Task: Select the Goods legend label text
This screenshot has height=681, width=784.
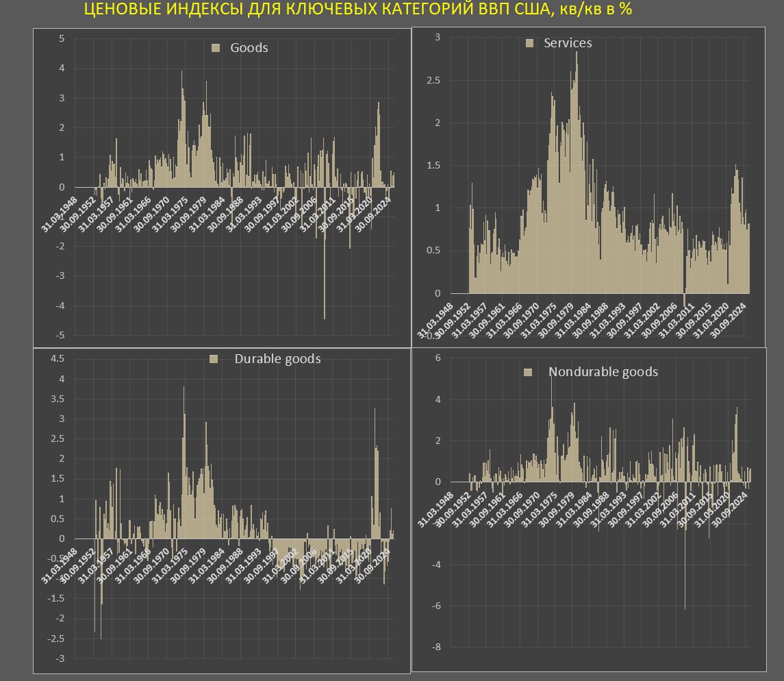Action: point(249,48)
